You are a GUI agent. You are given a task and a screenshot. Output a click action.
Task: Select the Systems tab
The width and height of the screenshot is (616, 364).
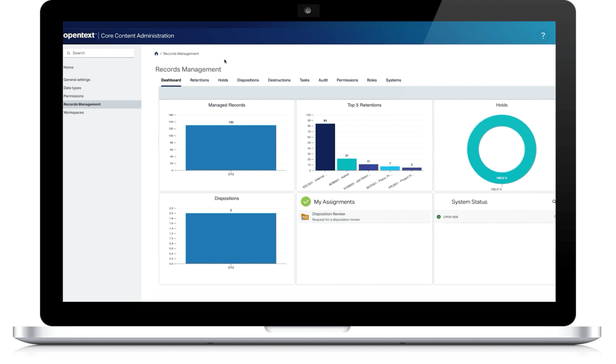[x=393, y=80]
